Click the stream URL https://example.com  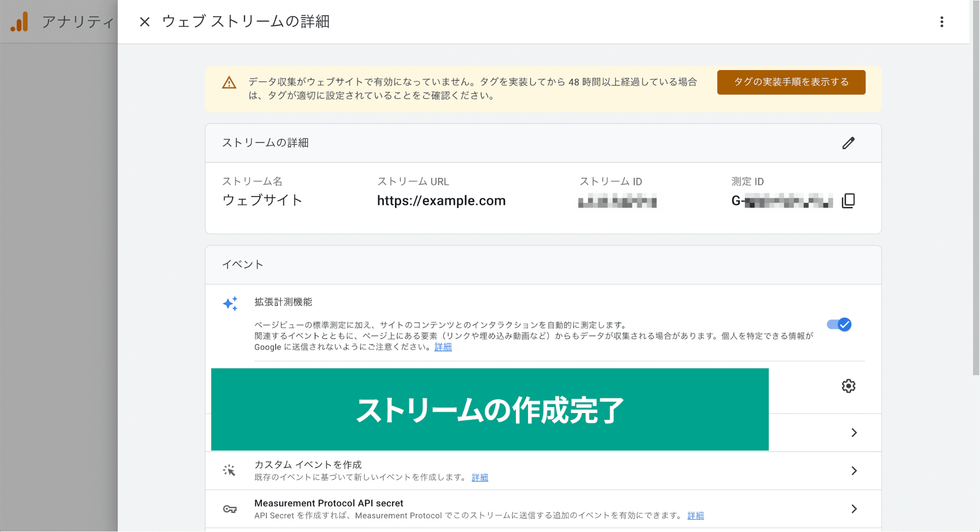[x=441, y=201]
